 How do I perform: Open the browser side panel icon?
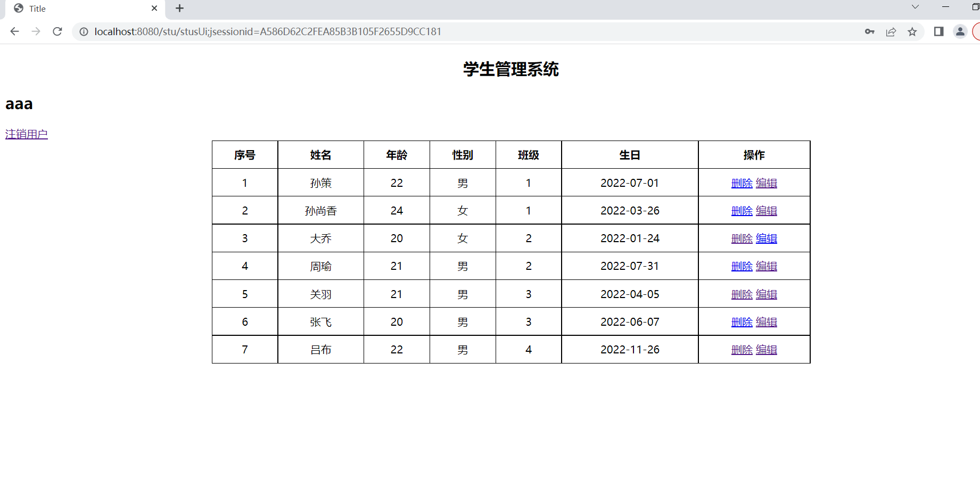tap(938, 31)
